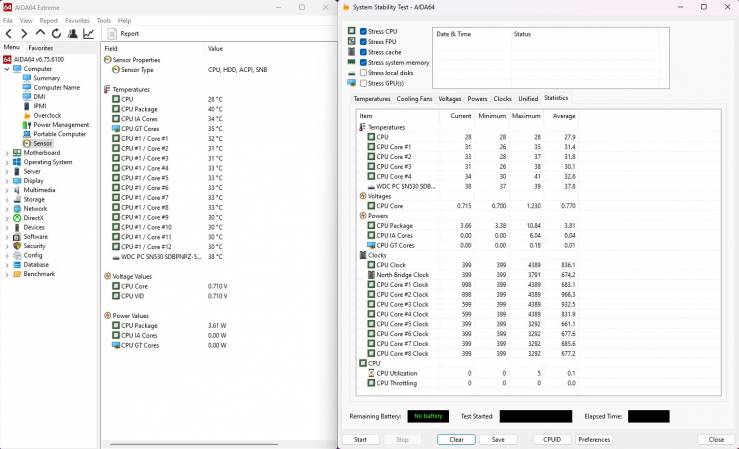Expand the Multimedia tree node
Image resolution: width=739 pixels, height=449 pixels.
point(7,190)
